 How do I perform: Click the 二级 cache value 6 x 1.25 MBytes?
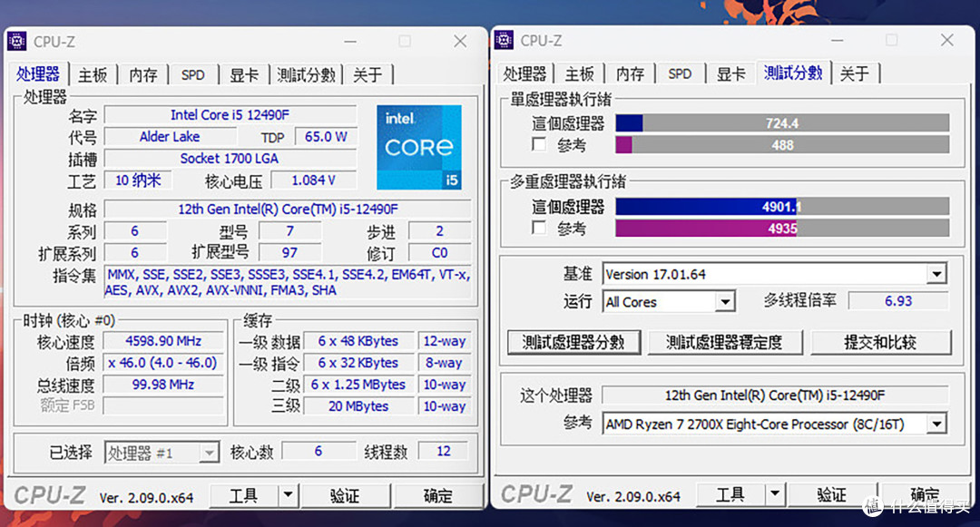(x=358, y=385)
